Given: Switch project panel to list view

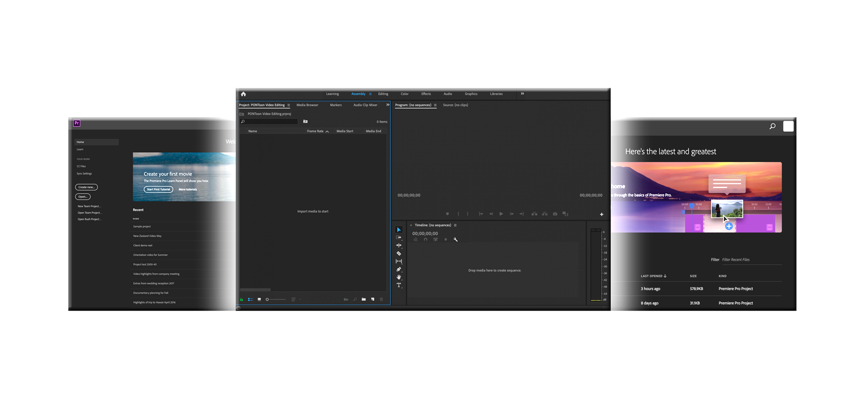Looking at the screenshot, I should pos(250,299).
